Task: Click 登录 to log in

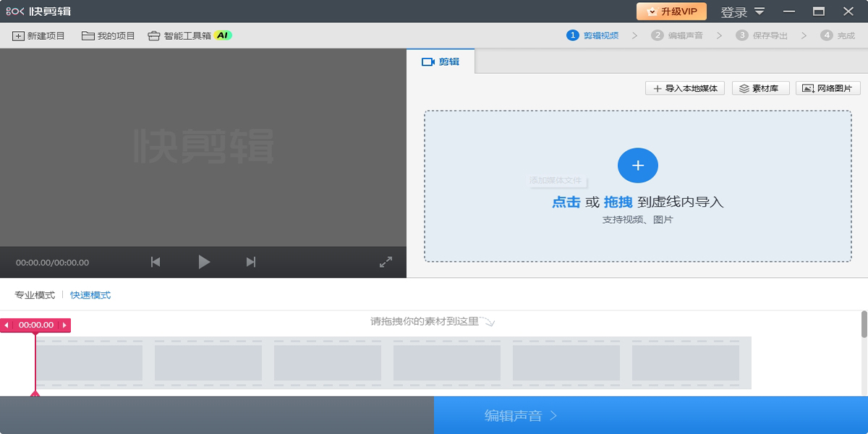Action: point(733,12)
